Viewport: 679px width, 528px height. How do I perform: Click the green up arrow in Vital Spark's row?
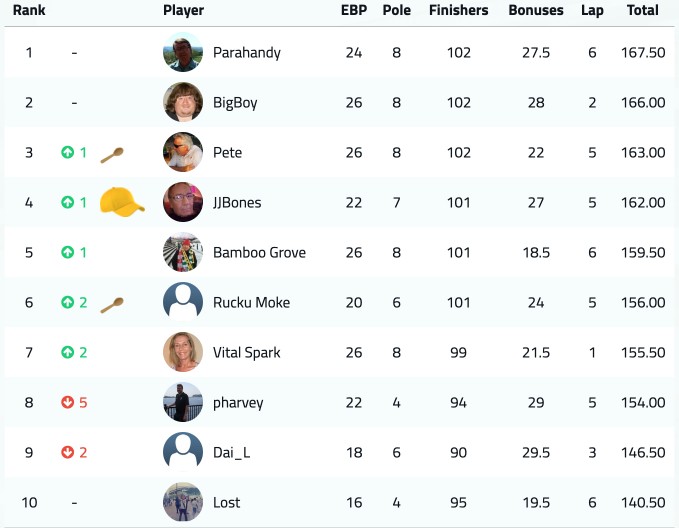[68, 352]
